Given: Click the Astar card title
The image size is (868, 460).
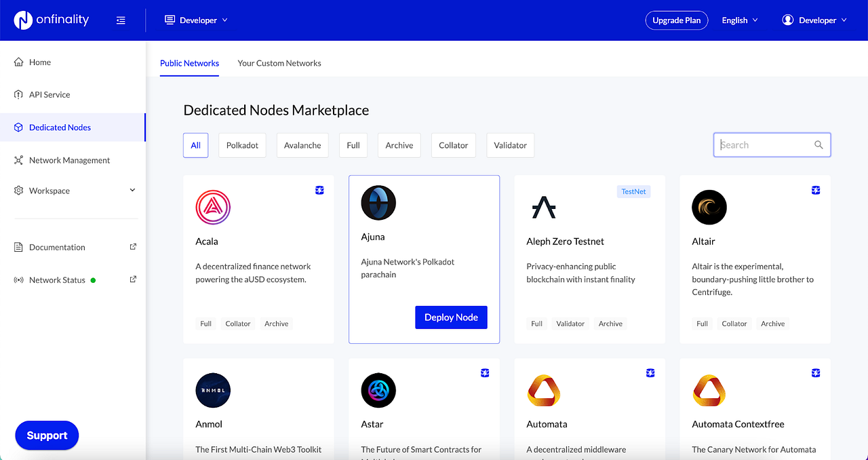Looking at the screenshot, I should click(x=372, y=424).
